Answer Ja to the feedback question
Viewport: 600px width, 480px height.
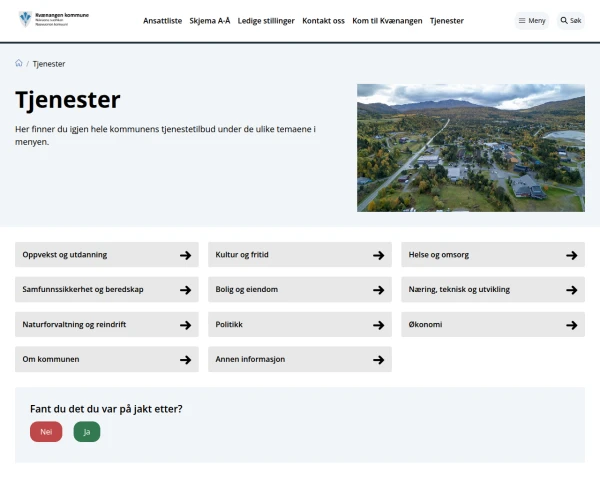pyautogui.click(x=87, y=432)
